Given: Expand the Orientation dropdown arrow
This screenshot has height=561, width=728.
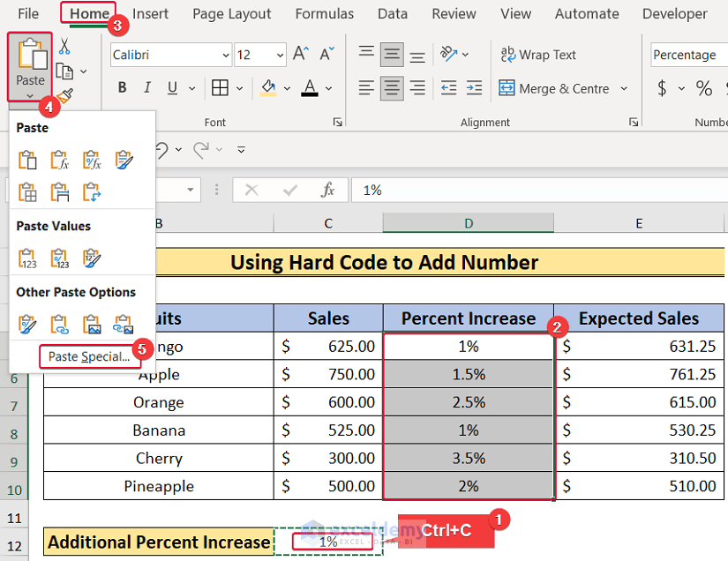Looking at the screenshot, I should pyautogui.click(x=465, y=55).
